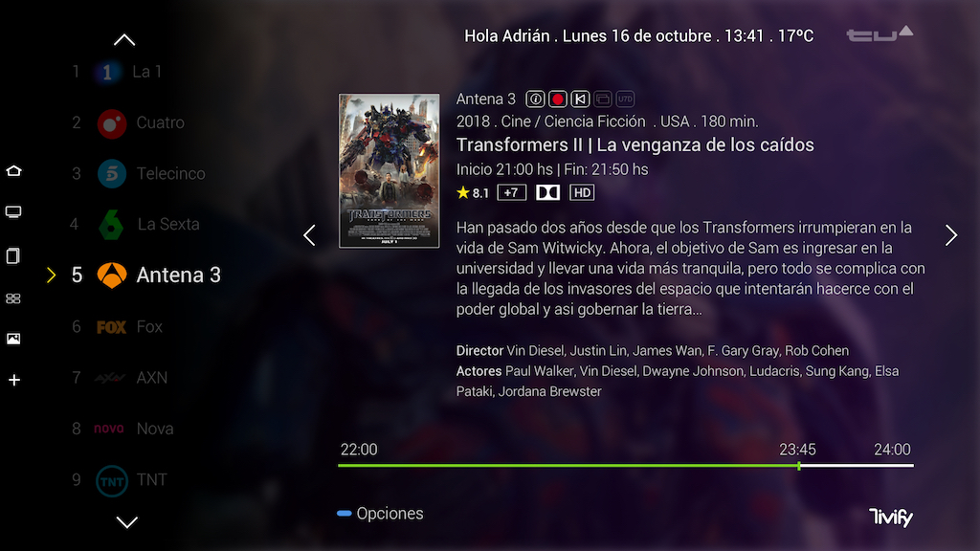Image resolution: width=980 pixels, height=551 pixels.
Task: Click the Transformers movie poster
Action: click(x=389, y=170)
